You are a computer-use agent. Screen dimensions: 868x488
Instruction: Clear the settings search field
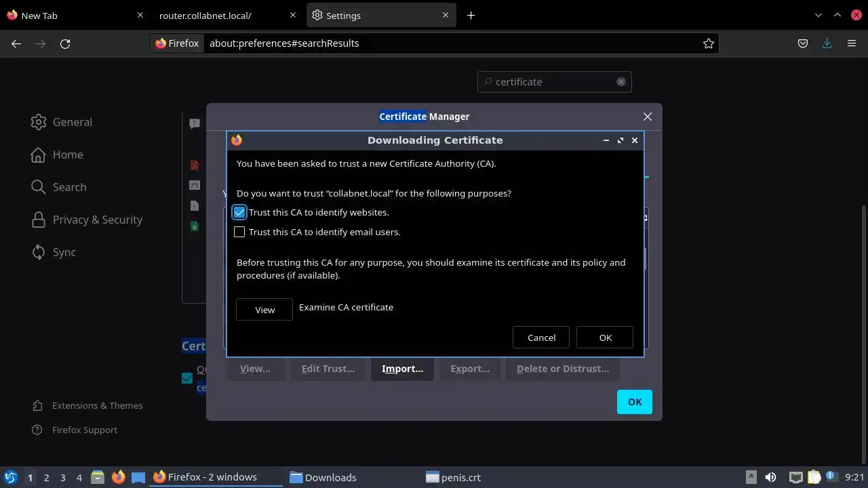(620, 82)
